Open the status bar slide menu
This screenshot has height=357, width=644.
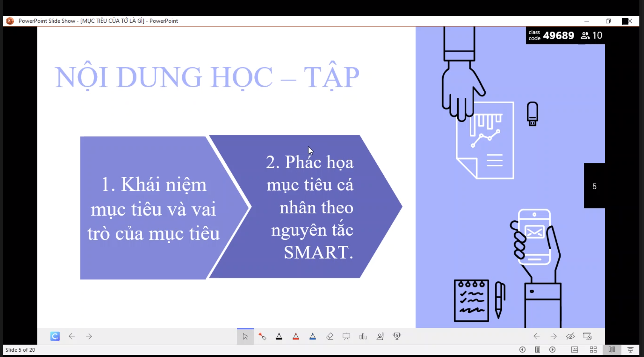point(537,350)
